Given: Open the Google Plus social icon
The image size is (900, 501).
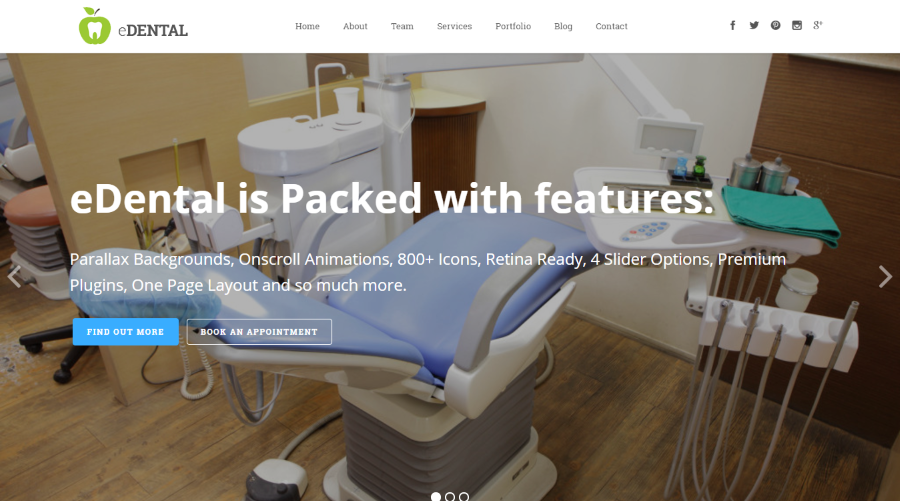Looking at the screenshot, I should pyautogui.click(x=818, y=25).
